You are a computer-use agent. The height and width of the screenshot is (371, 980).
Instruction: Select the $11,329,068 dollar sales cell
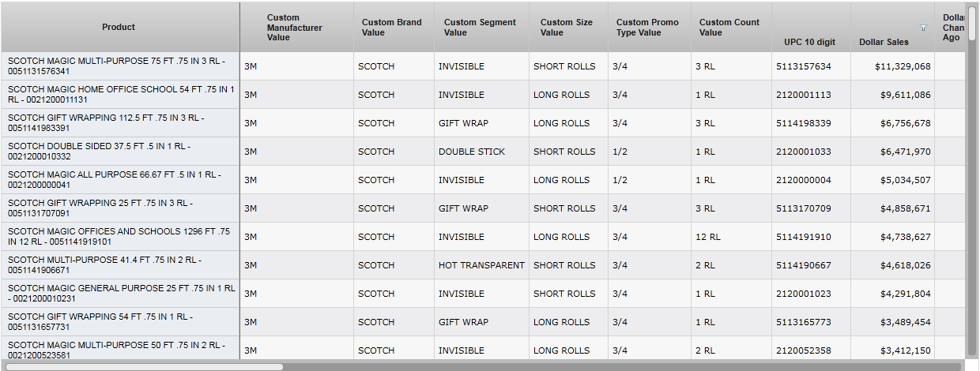click(x=903, y=66)
